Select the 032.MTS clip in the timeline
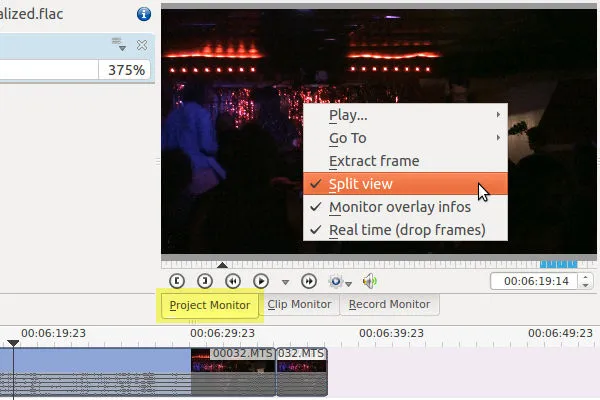 click(302, 372)
